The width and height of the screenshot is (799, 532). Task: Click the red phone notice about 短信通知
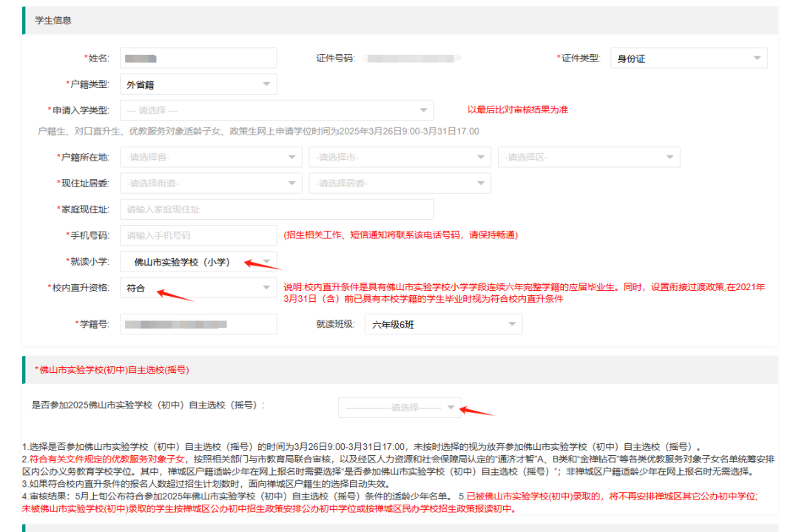click(400, 235)
